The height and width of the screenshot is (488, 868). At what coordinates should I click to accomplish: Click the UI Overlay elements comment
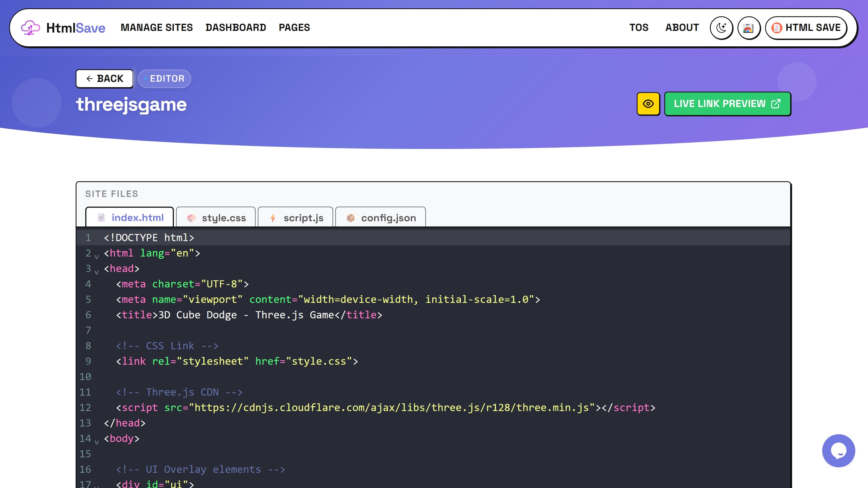[200, 469]
